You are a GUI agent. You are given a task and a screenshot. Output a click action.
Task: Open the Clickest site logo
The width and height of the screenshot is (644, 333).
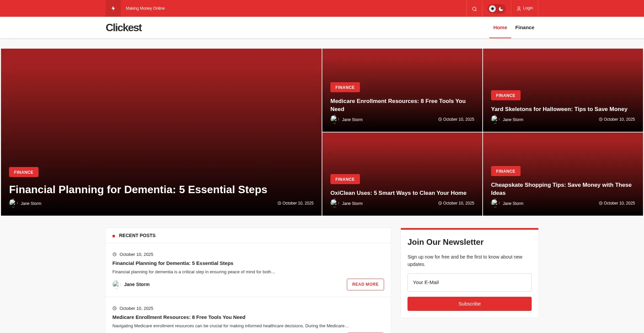click(x=124, y=27)
